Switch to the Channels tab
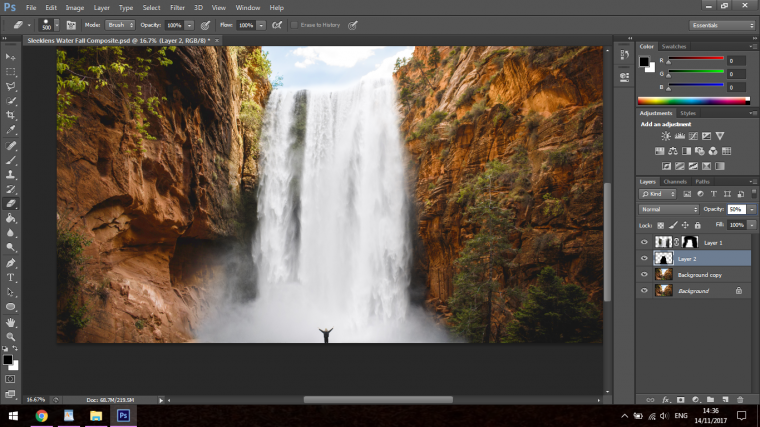The width and height of the screenshot is (760, 427). tap(675, 182)
